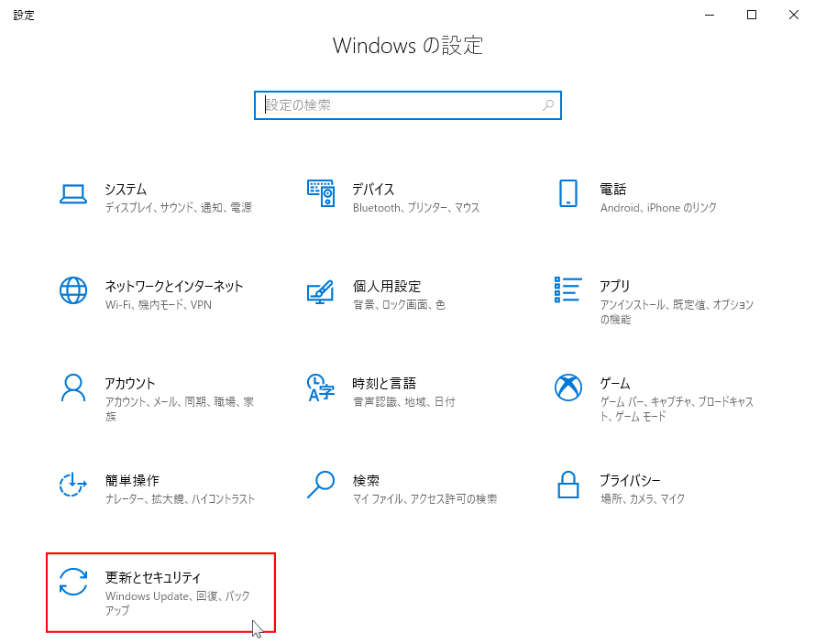Screen dimensions: 815x644
Task: Click the 簡単操作 dashed circle icon
Action: (72, 485)
